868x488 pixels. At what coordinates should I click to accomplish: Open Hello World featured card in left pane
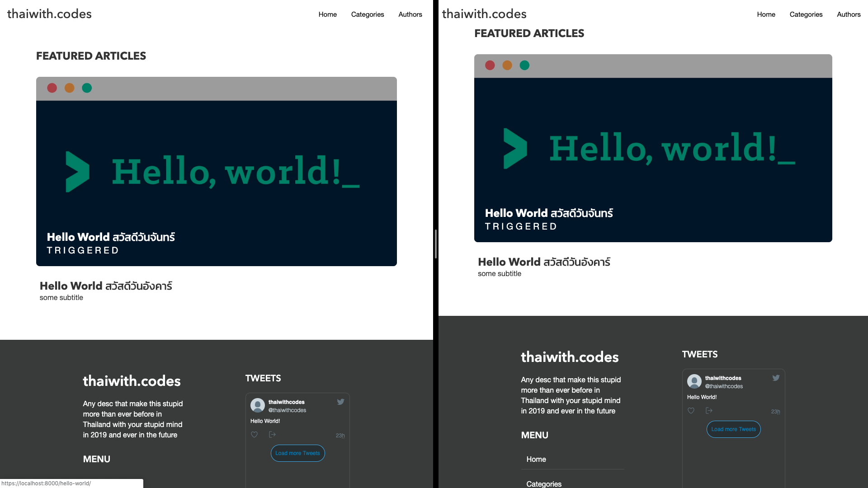coord(216,172)
